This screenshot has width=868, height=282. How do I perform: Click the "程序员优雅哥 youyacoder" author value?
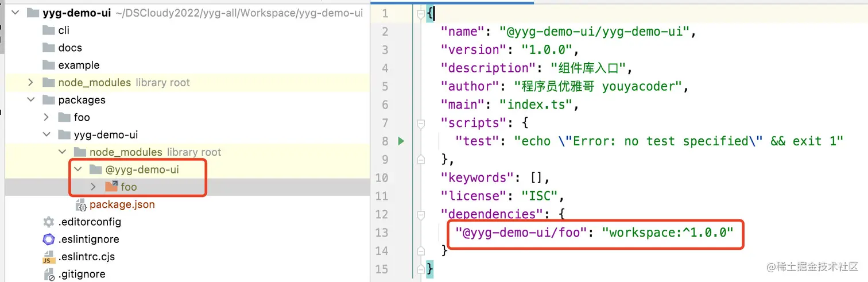599,86
